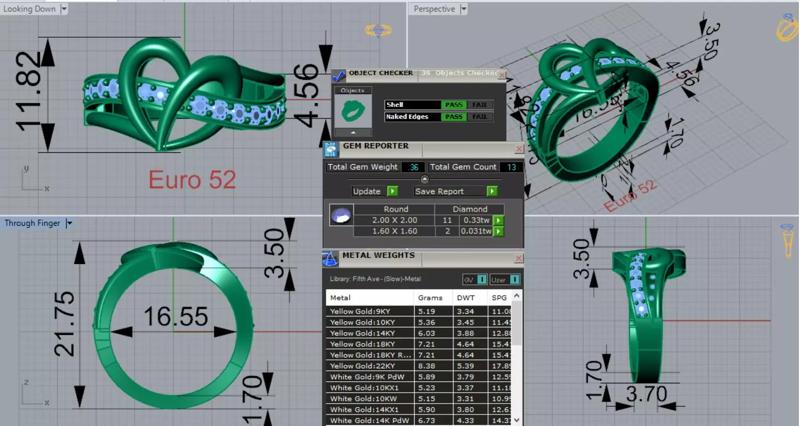Viewport: 800px width, 426px height.
Task: Click the 2.00 X 2.00 gem size cell
Action: tap(394, 220)
